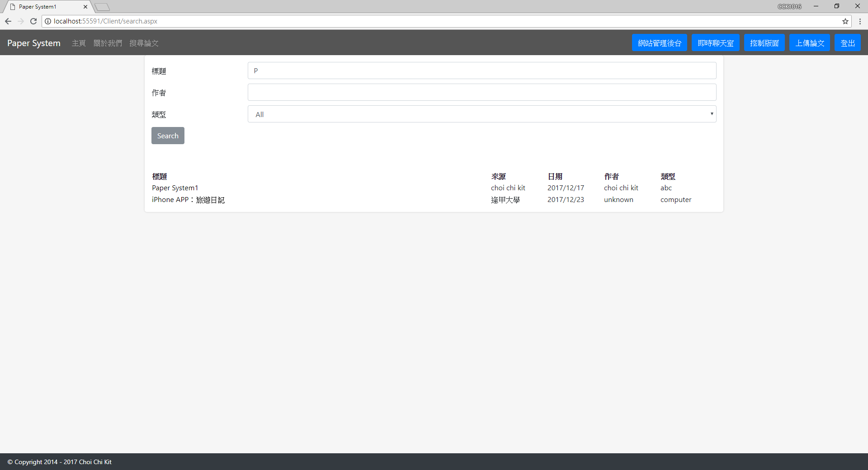
Task: Click the browser reload page icon
Action: tap(33, 21)
